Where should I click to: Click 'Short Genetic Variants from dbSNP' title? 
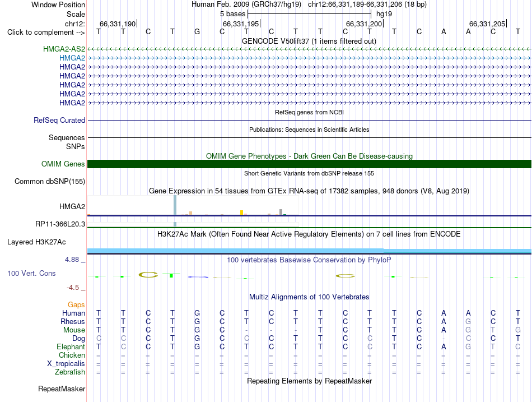click(x=309, y=173)
